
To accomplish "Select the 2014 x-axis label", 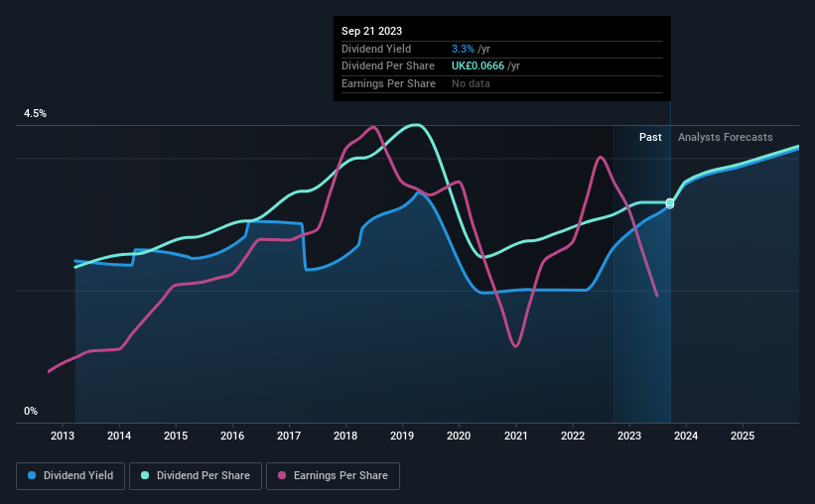I will [119, 436].
